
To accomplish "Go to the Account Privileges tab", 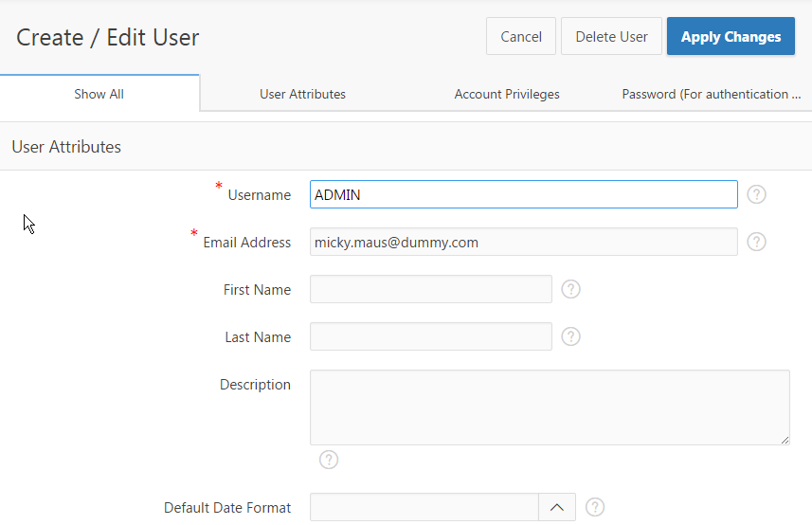I will tap(507, 94).
